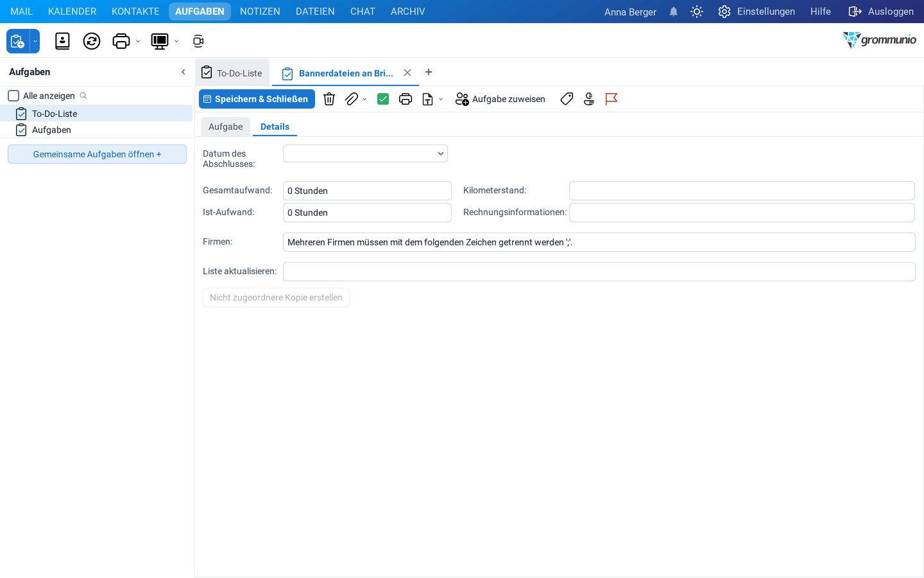Mark task complete with green checkmark
The width and height of the screenshot is (924, 578).
click(x=383, y=99)
